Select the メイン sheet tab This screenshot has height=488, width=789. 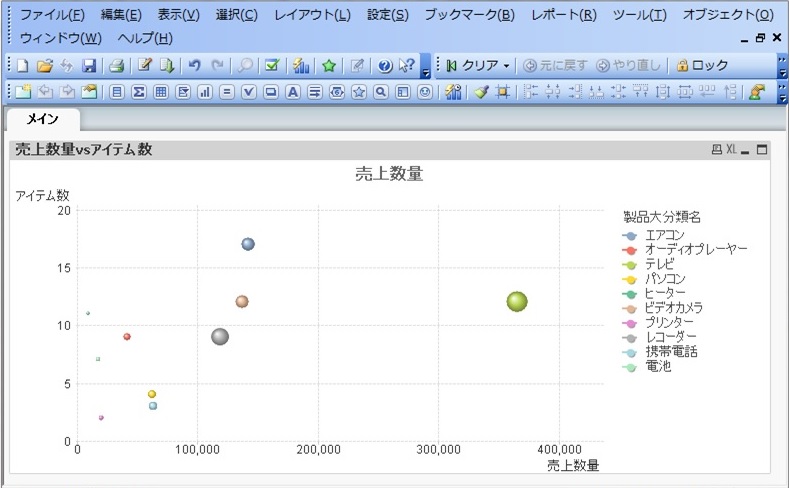coord(43,119)
